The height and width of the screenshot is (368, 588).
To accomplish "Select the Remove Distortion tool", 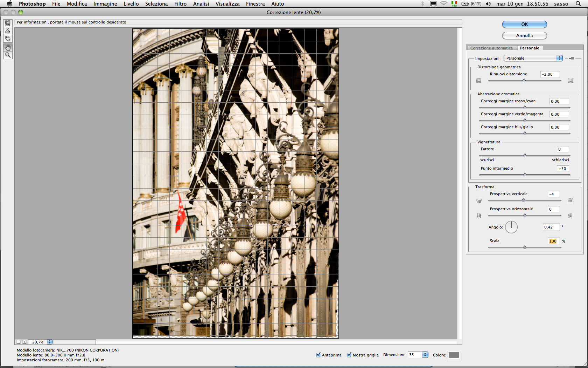I will [8, 23].
